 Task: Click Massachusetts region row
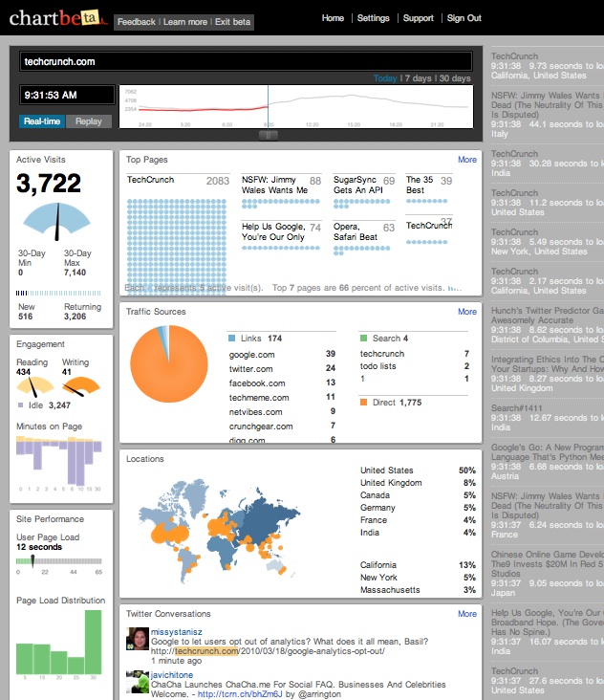pos(418,590)
